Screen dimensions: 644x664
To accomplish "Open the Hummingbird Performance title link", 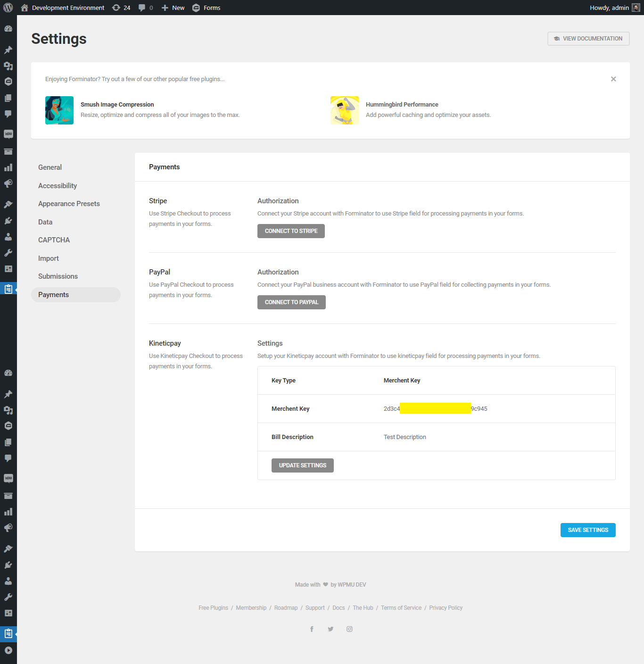I will coord(402,105).
